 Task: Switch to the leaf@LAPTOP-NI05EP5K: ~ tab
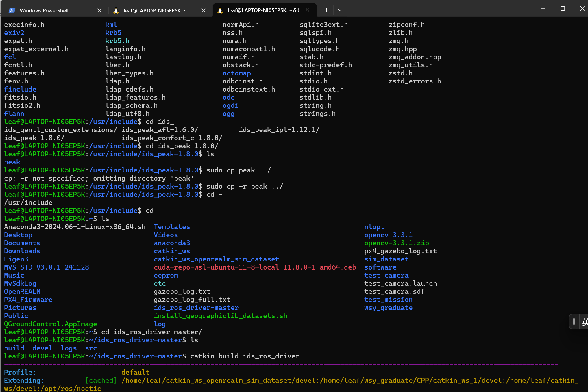(155, 10)
